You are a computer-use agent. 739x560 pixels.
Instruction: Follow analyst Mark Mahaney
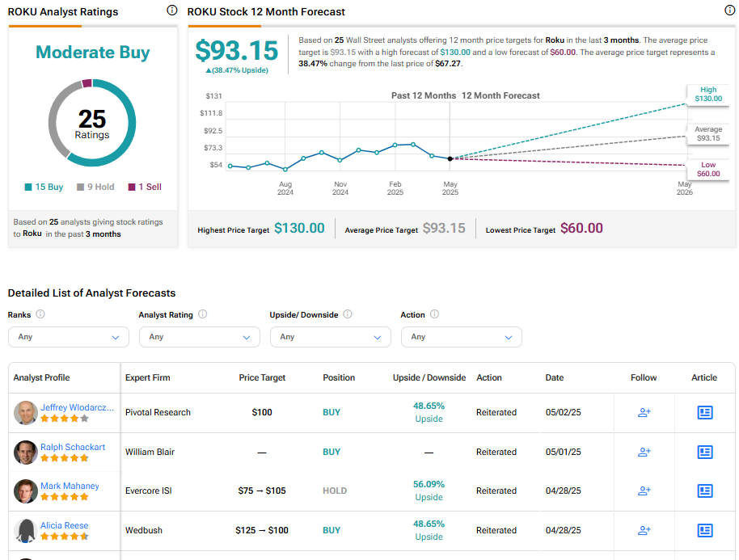point(644,491)
